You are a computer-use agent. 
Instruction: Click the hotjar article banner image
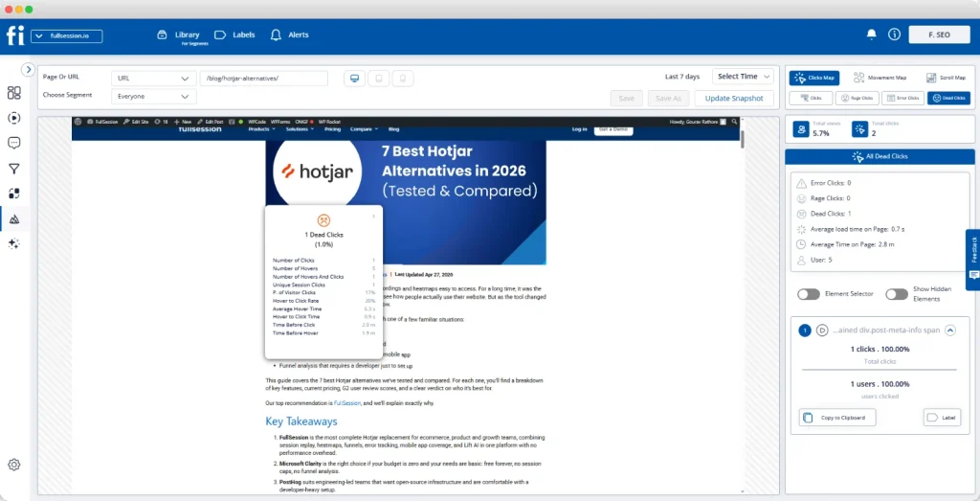[x=406, y=201]
